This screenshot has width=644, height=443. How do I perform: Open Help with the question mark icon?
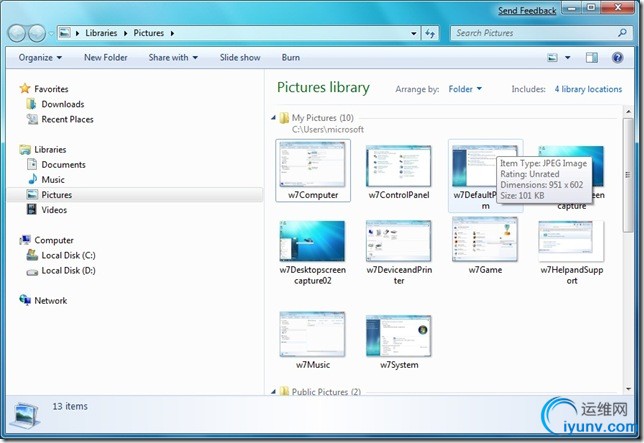coord(617,57)
